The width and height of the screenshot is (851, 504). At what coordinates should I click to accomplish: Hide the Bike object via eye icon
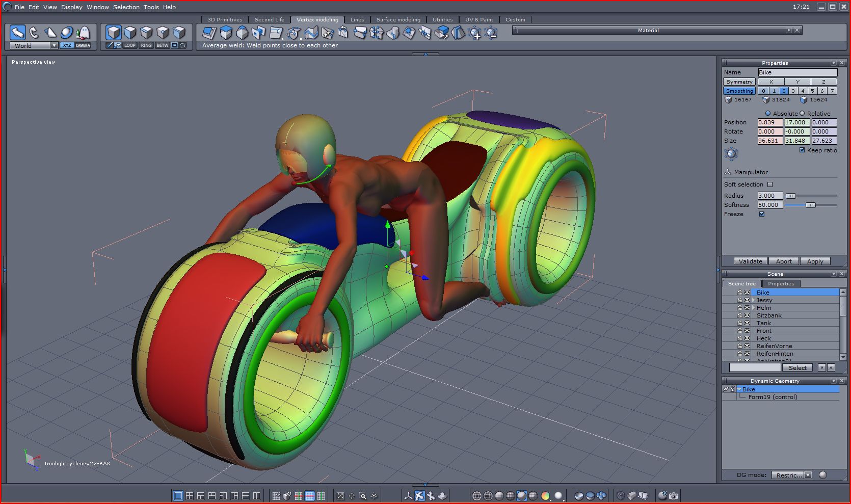(747, 293)
